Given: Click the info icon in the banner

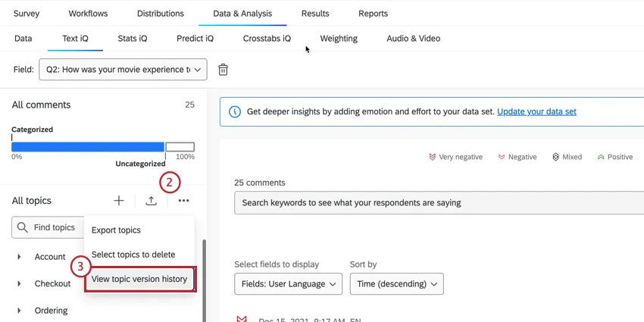Looking at the screenshot, I should coord(235,111).
